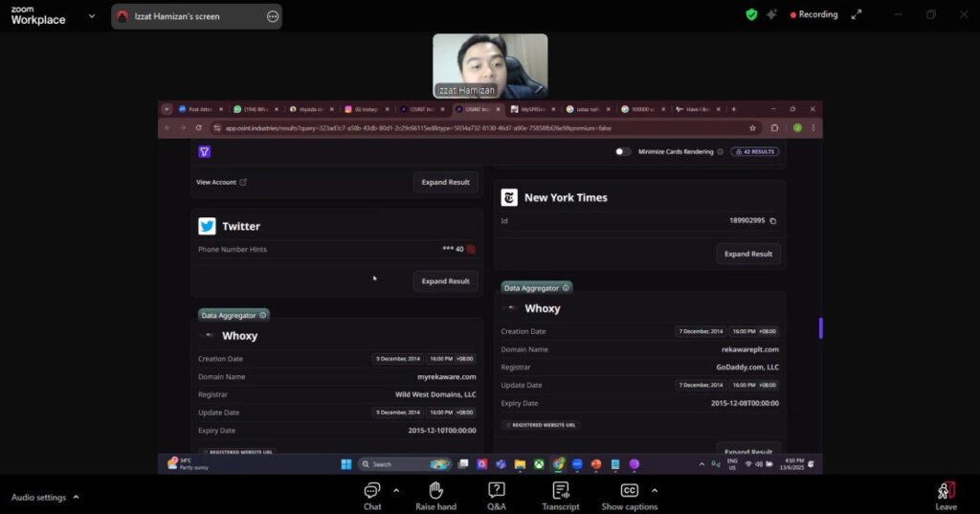Screen dimensions: 980x514
Task: Toggle Minimize Cards Rendering switch
Action: 622,151
